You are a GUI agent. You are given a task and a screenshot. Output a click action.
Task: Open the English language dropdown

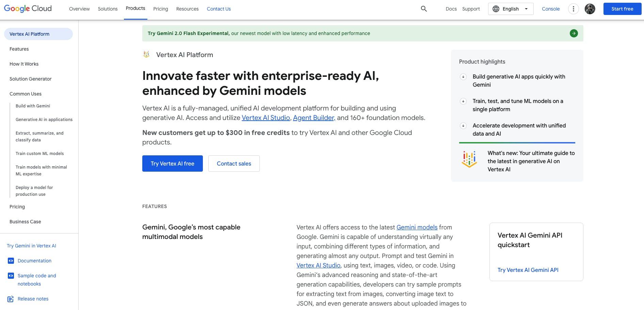(x=511, y=9)
